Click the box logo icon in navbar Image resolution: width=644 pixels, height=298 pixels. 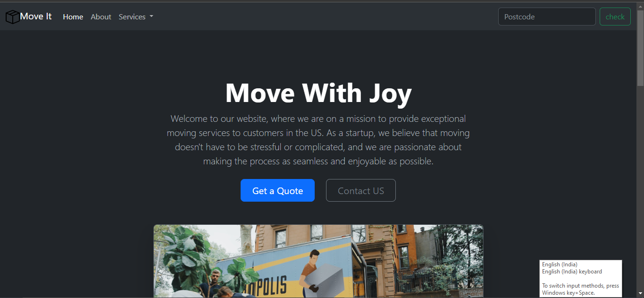pos(13,17)
